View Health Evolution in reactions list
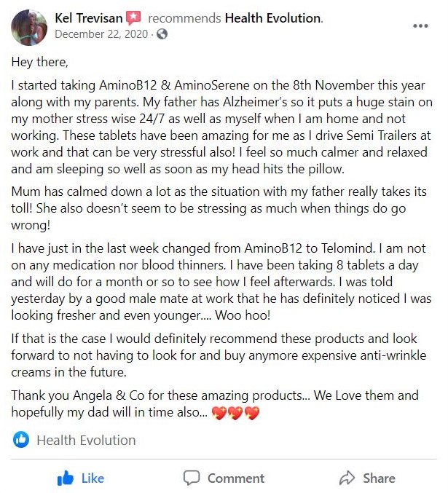 pyautogui.click(x=86, y=440)
